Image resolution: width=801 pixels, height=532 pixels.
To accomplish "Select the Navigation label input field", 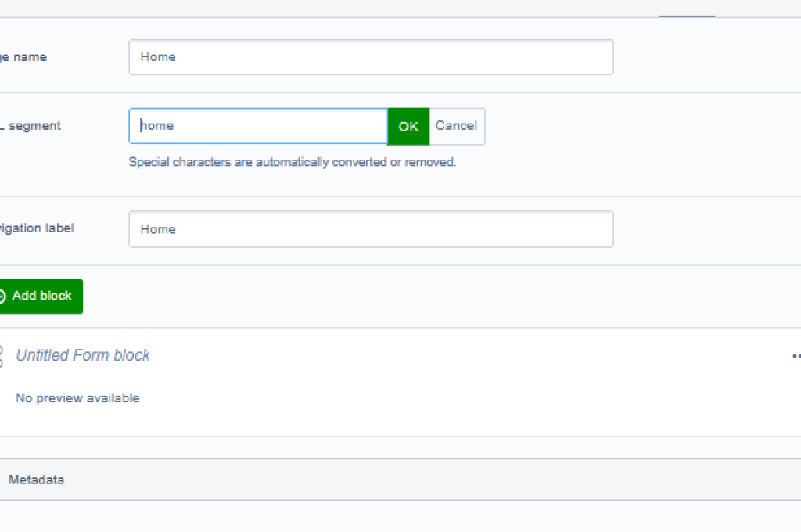I will [371, 229].
